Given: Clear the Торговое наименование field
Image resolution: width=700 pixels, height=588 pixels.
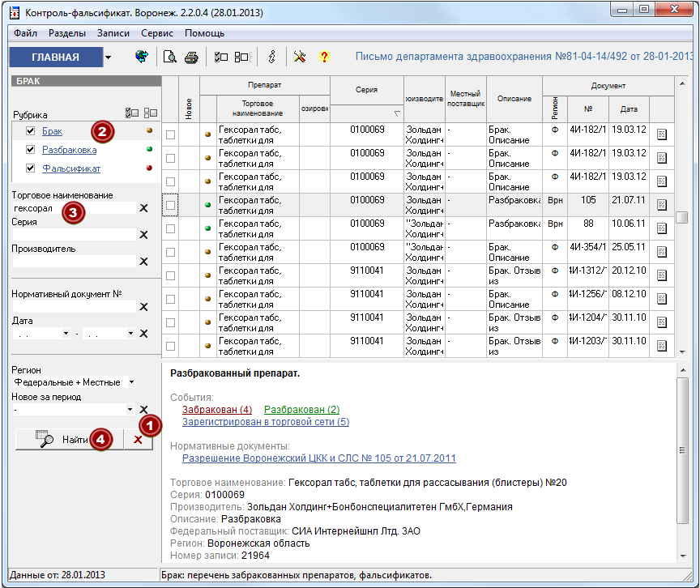Looking at the screenshot, I should pyautogui.click(x=143, y=208).
